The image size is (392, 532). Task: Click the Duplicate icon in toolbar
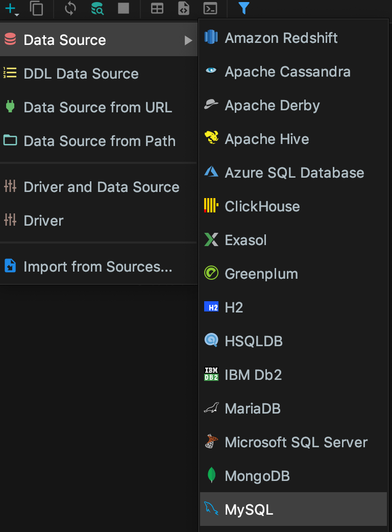36,9
